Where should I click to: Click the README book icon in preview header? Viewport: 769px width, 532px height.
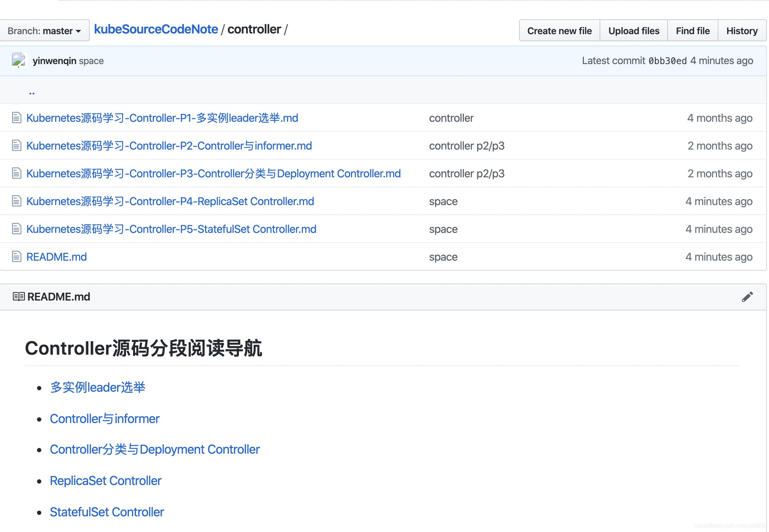(19, 296)
